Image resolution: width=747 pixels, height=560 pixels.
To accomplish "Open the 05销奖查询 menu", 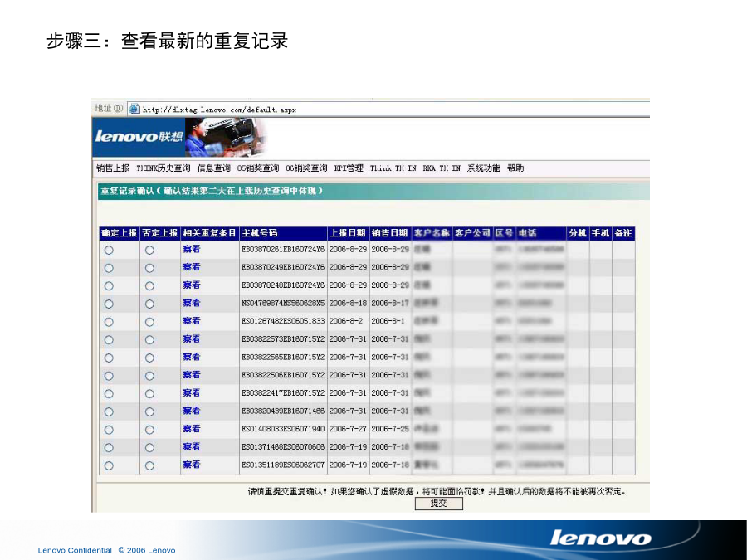I will click(x=258, y=168).
